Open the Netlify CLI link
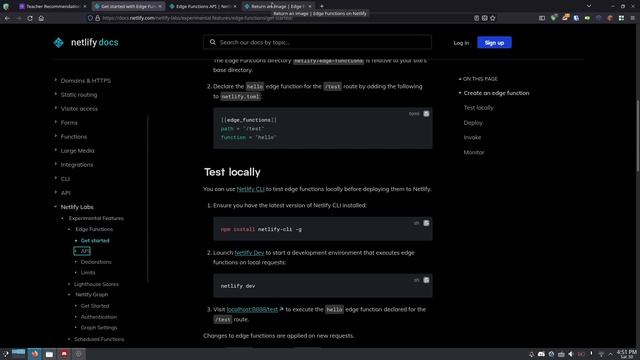 click(x=251, y=189)
